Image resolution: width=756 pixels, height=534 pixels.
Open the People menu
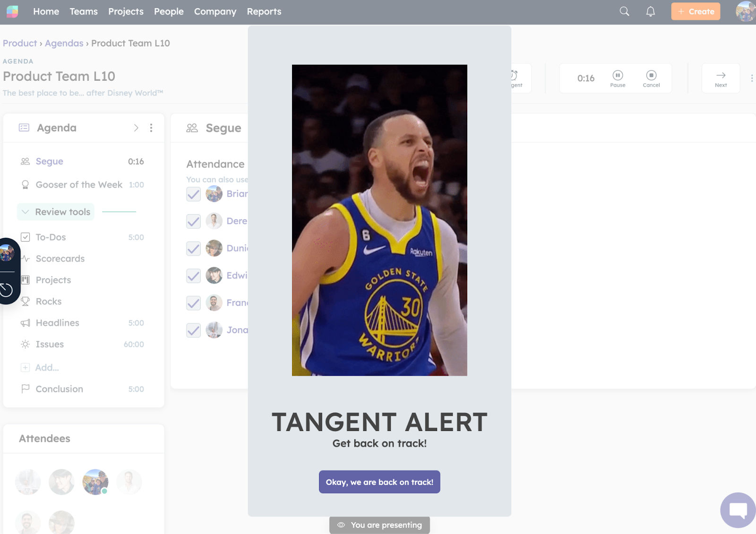169,11
